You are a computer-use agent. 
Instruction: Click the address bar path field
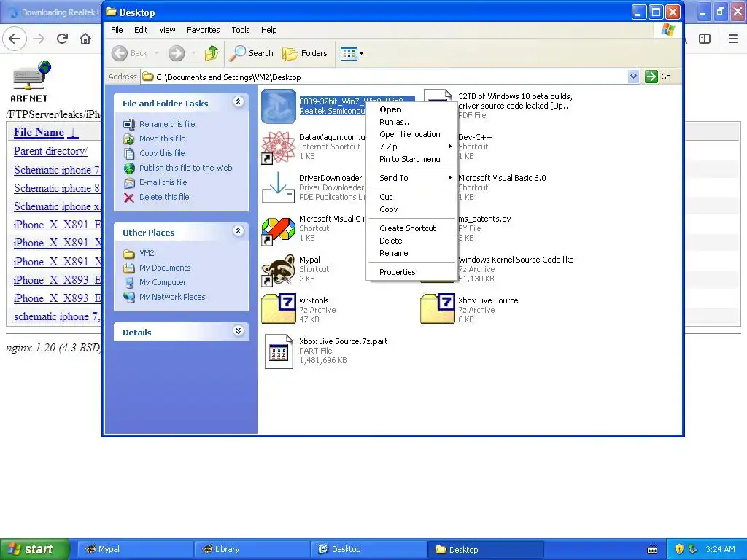pyautogui.click(x=385, y=77)
